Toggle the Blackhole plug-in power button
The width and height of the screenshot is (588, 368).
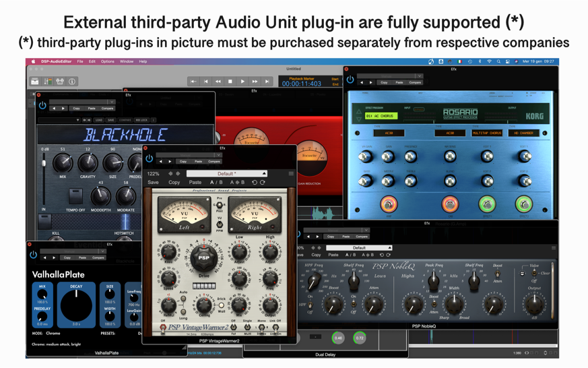42,105
